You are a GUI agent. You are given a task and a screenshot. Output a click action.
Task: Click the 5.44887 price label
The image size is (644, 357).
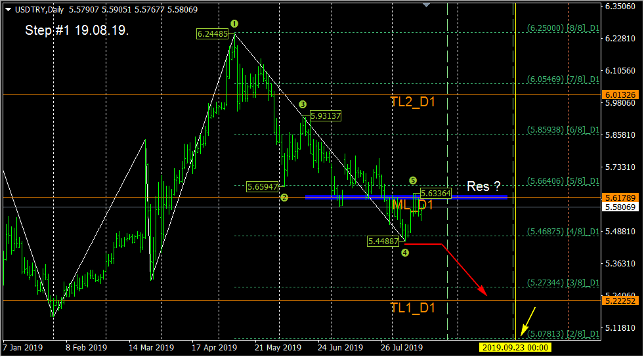pos(383,241)
